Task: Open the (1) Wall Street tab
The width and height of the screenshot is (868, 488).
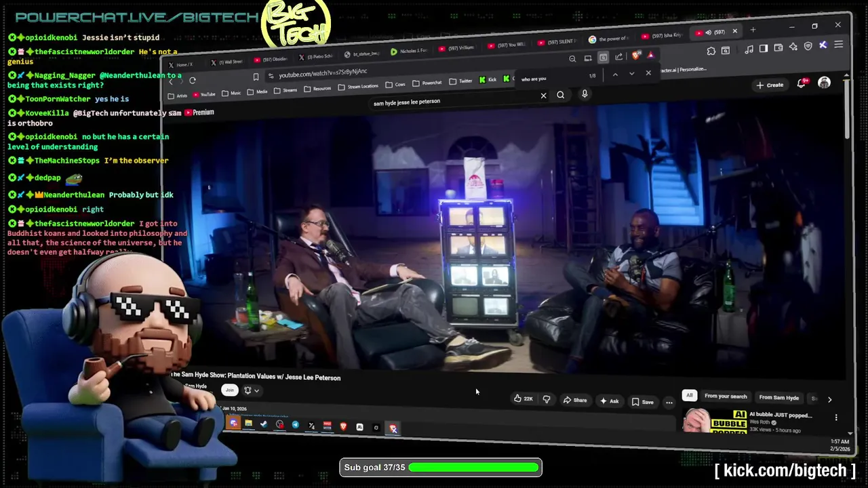Action: coord(227,62)
